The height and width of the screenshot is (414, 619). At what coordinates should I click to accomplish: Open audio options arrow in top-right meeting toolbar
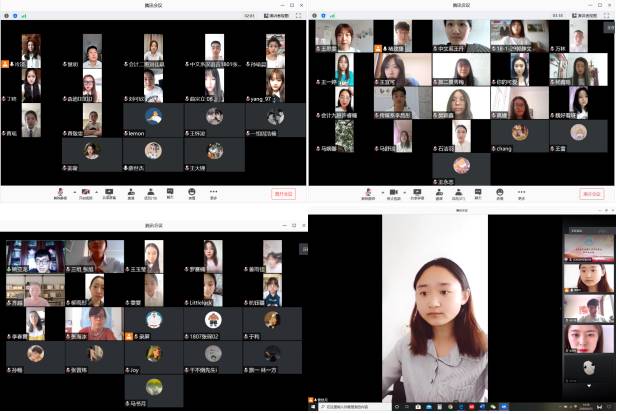tap(380, 191)
